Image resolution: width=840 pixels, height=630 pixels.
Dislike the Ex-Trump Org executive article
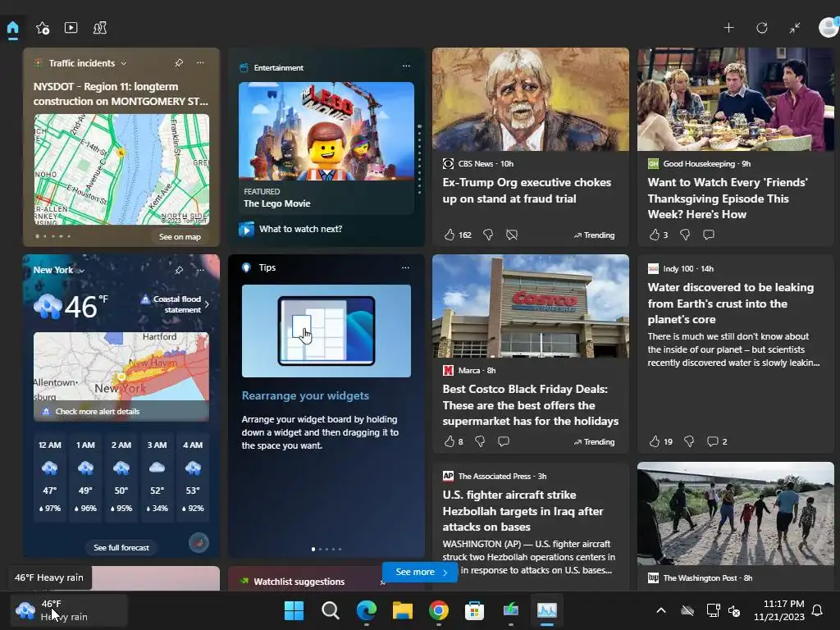(x=488, y=235)
